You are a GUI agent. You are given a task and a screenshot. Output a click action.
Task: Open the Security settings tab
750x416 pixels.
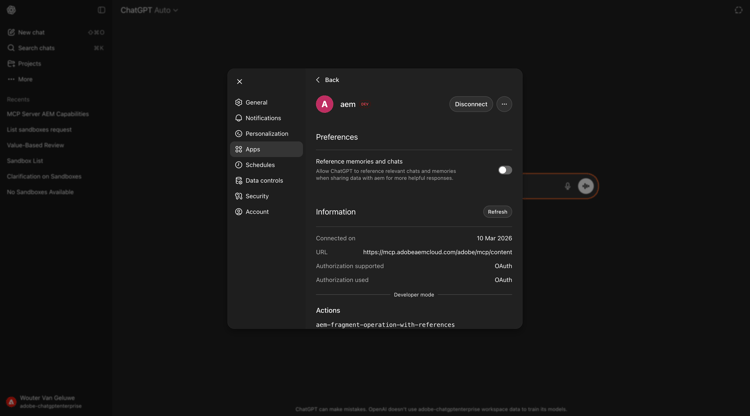point(266,196)
